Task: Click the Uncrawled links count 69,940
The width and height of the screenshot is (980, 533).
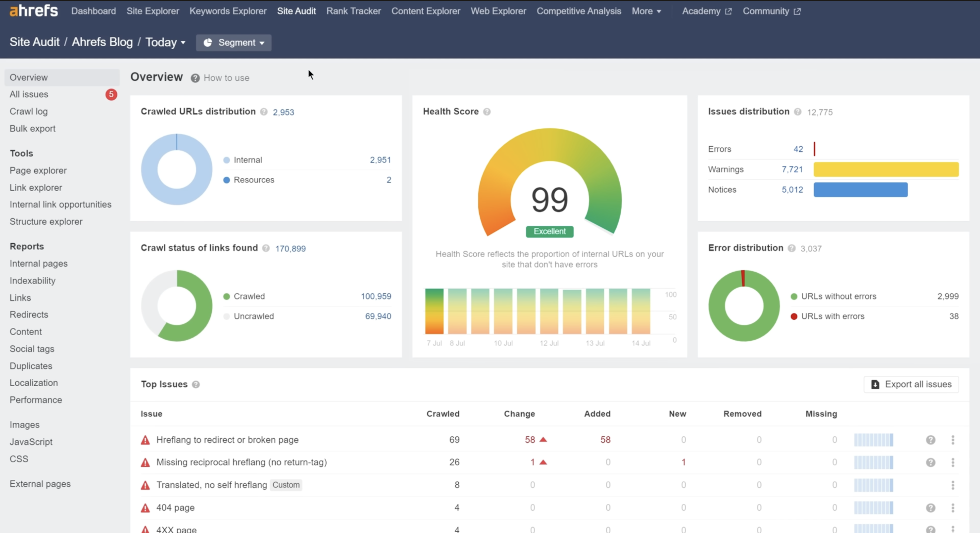Action: [x=378, y=316]
